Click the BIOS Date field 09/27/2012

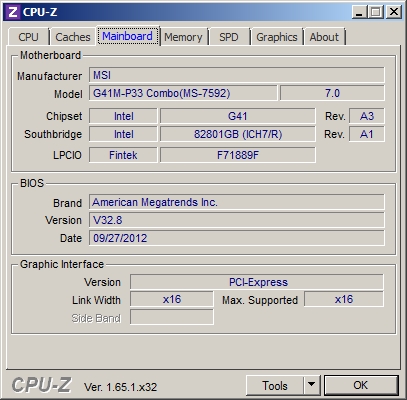pos(237,238)
